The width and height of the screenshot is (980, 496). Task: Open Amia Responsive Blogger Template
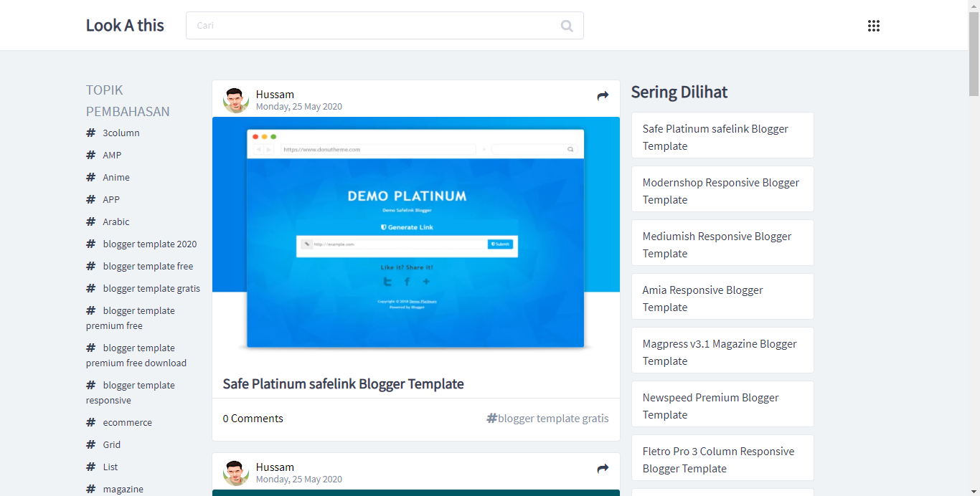[x=722, y=297]
